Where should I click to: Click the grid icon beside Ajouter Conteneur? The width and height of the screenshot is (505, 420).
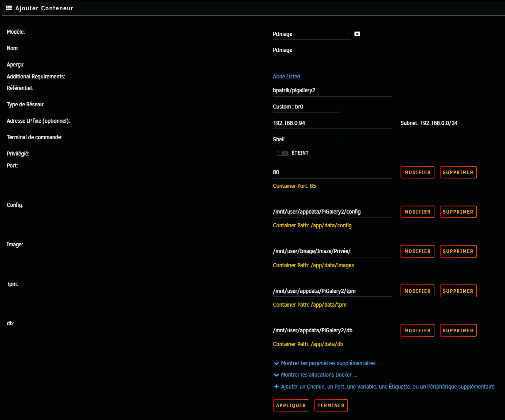click(x=8, y=8)
